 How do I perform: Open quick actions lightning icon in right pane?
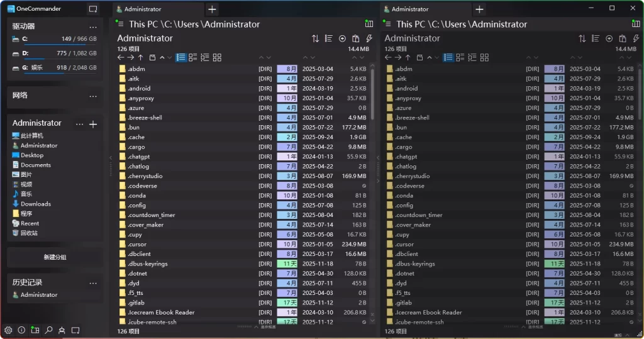click(x=636, y=38)
